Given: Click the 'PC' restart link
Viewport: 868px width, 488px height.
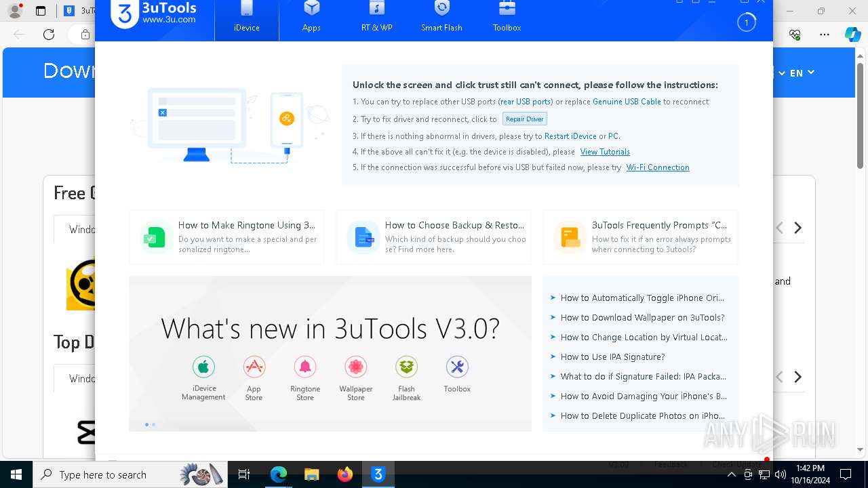Looking at the screenshot, I should point(613,136).
